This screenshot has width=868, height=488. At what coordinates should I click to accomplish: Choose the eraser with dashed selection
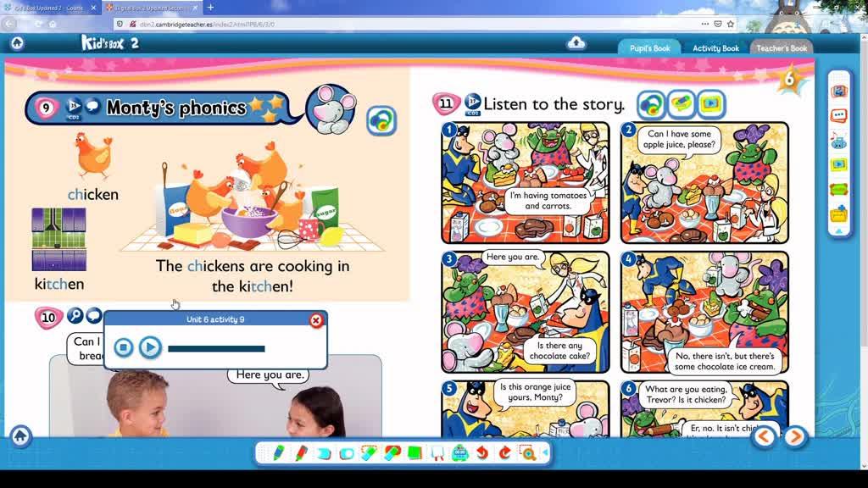pyautogui.click(x=369, y=453)
